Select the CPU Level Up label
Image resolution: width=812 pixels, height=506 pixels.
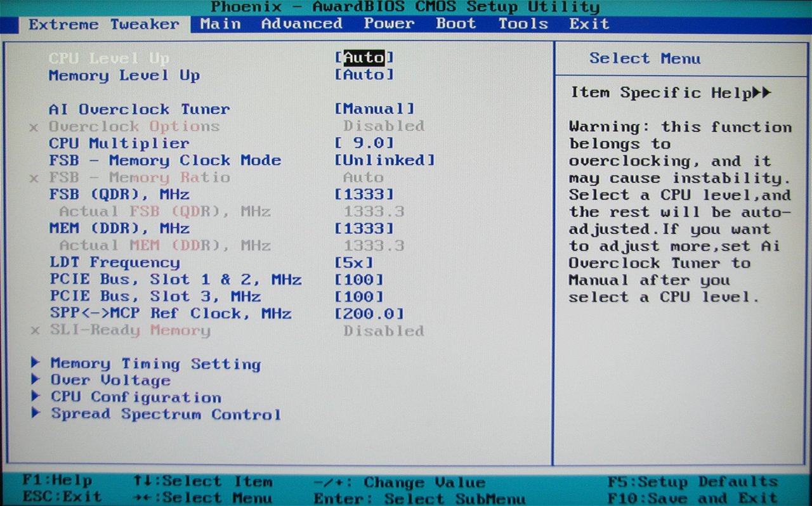tap(109, 58)
